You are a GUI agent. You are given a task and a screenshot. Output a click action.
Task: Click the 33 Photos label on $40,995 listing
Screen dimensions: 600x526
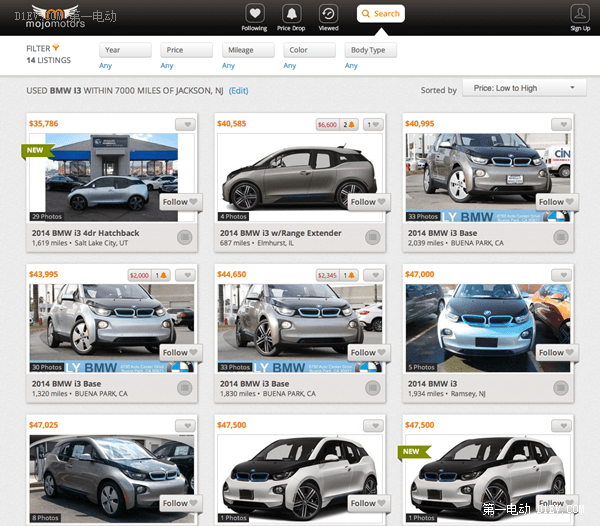click(x=423, y=217)
